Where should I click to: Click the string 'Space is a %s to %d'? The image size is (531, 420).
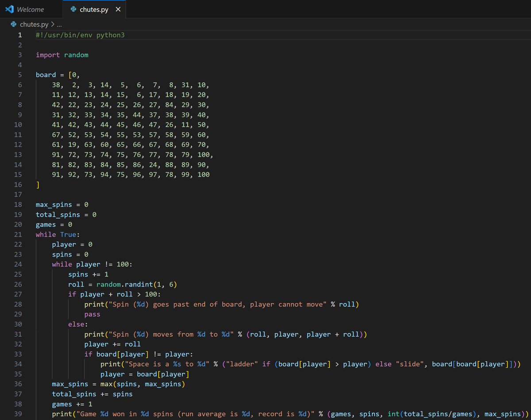coord(167,364)
